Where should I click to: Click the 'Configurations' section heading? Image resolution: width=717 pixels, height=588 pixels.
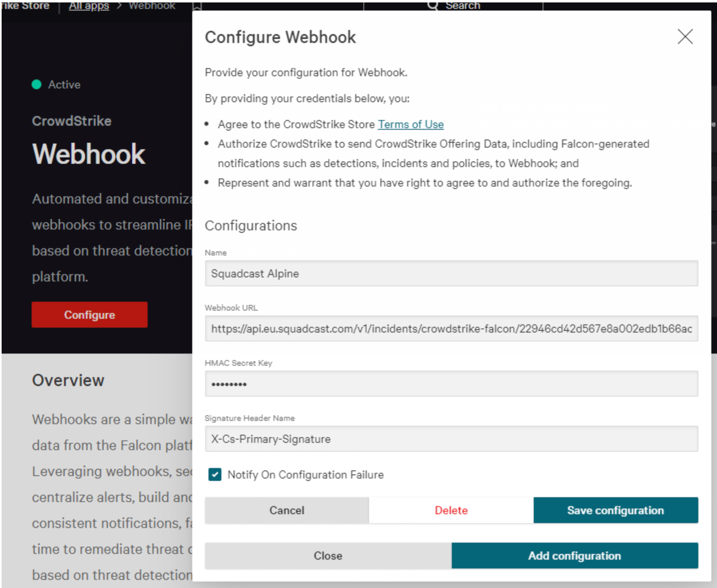pyautogui.click(x=251, y=226)
